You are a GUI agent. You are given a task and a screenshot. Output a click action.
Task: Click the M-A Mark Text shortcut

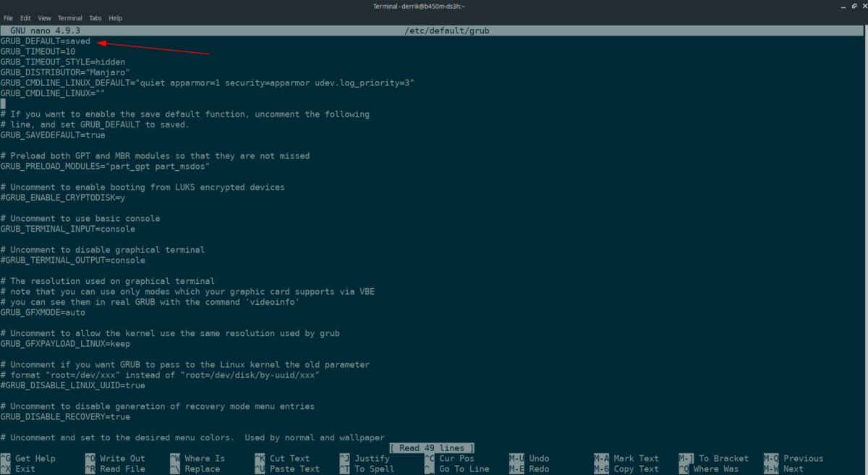click(626, 458)
